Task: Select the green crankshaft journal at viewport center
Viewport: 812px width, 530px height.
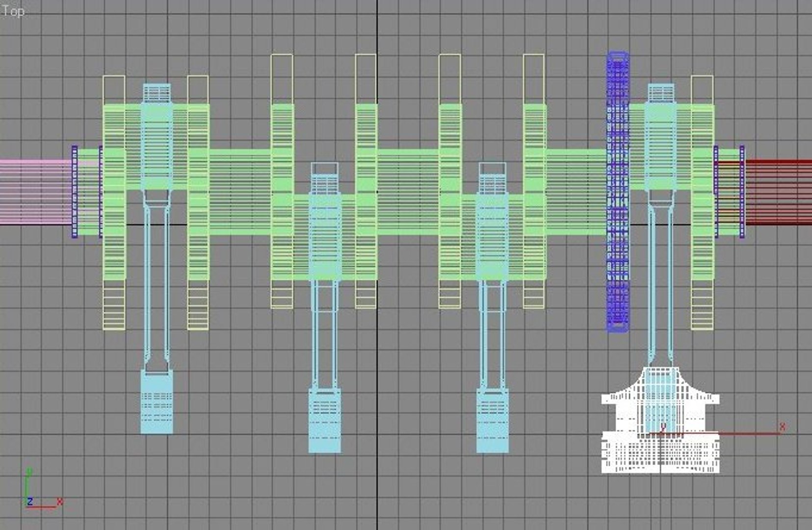Action: point(408,192)
